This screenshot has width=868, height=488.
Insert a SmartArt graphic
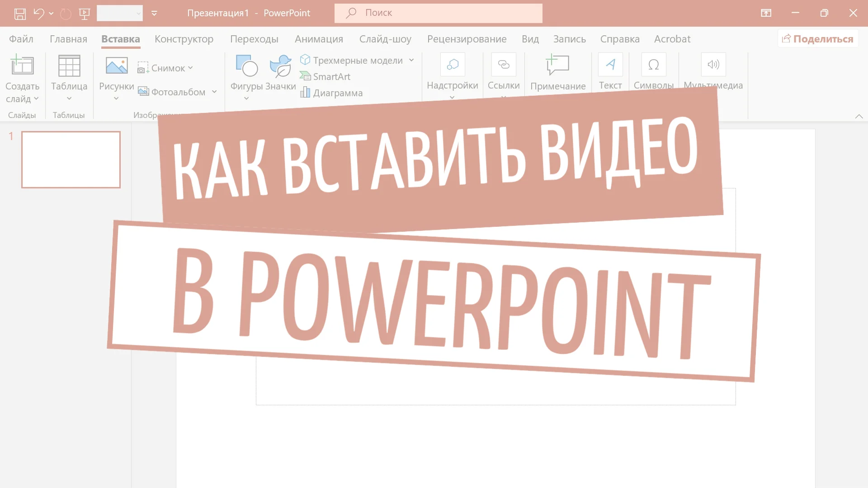click(x=325, y=76)
